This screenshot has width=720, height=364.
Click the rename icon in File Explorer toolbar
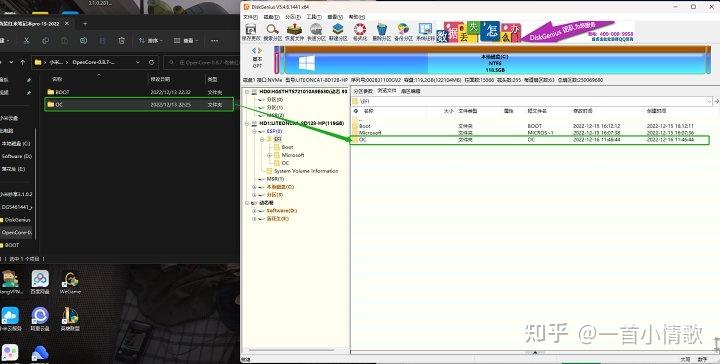(83, 41)
